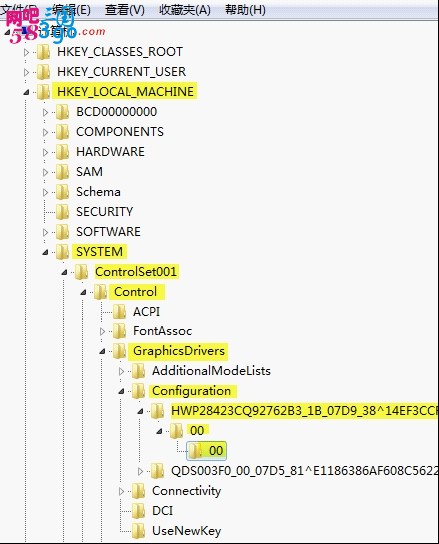The width and height of the screenshot is (439, 544).
Task: Click the HARDWARE key folder icon
Action: [x=62, y=152]
